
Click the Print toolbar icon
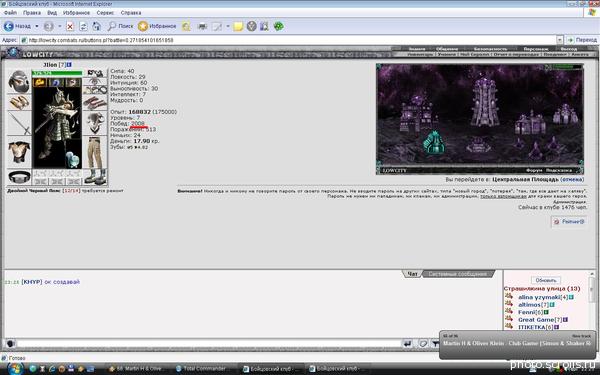click(x=202, y=26)
